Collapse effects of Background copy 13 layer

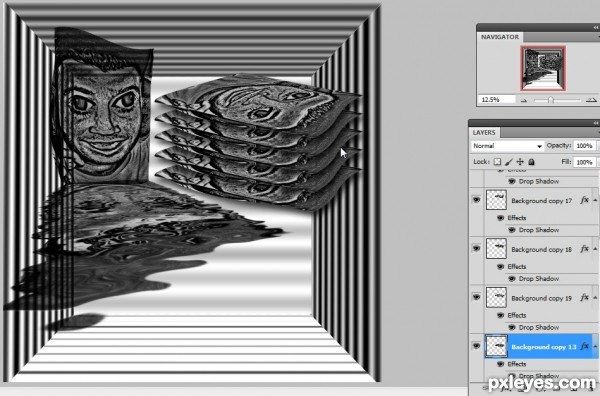click(x=595, y=347)
